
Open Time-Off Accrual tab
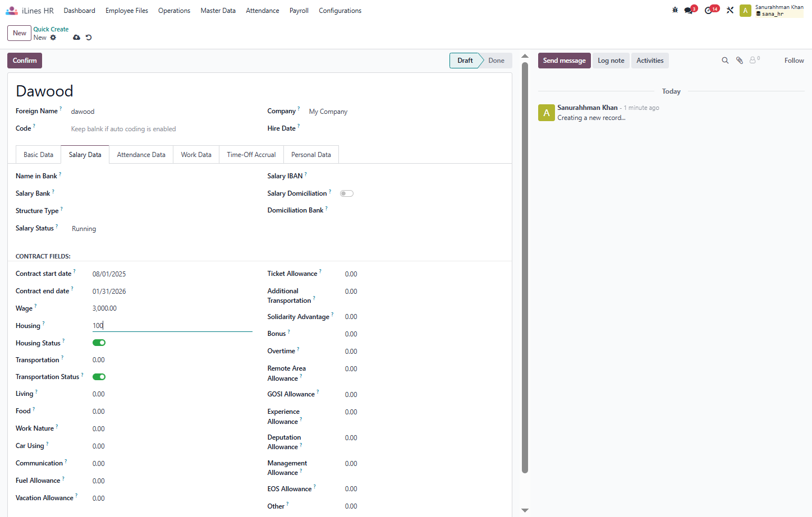pos(251,155)
